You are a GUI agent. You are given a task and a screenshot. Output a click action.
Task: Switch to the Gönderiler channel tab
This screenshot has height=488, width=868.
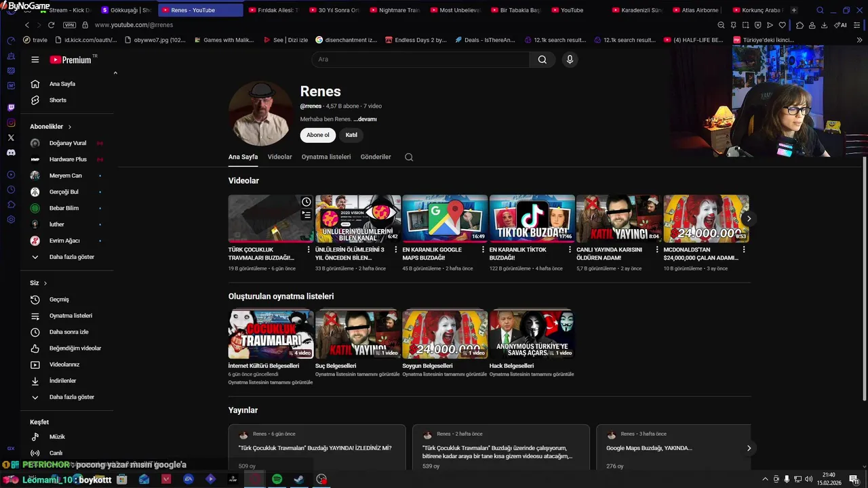pos(376,157)
